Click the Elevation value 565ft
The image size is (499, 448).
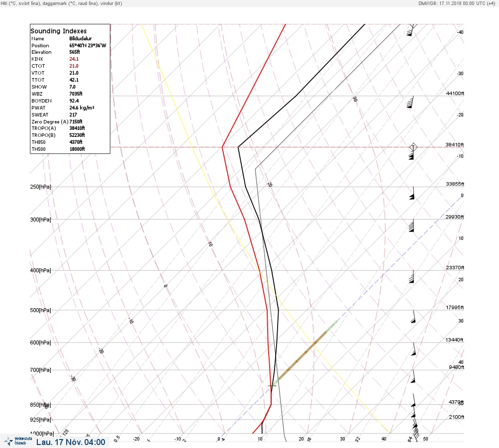tap(75, 52)
